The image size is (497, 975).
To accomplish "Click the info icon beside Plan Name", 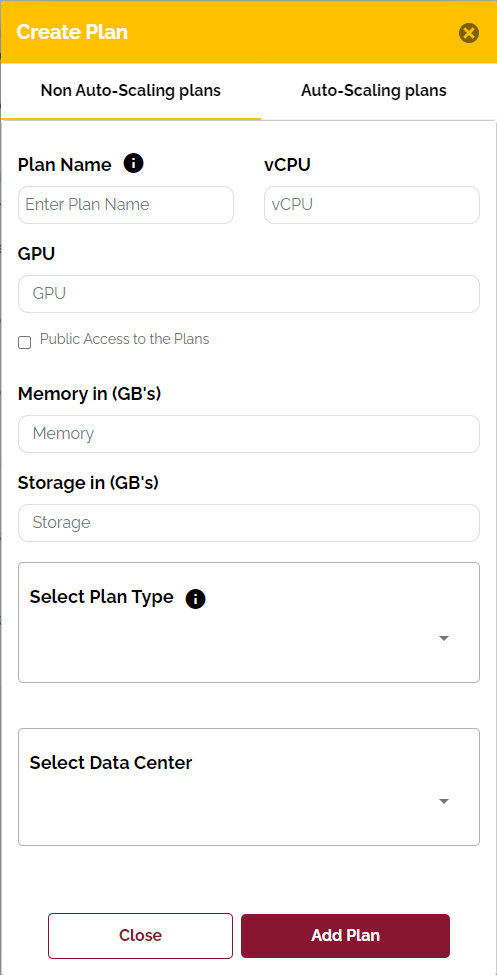I will coord(134,164).
